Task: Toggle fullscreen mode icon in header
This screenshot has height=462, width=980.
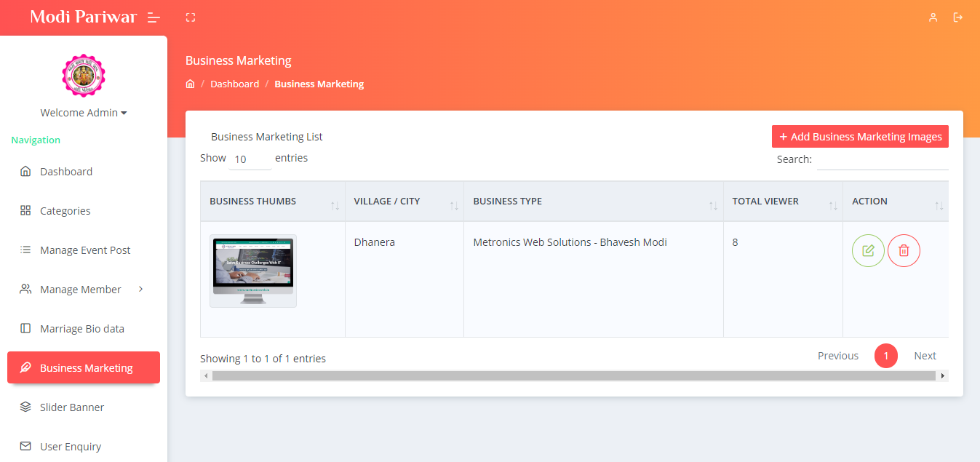Action: tap(191, 17)
